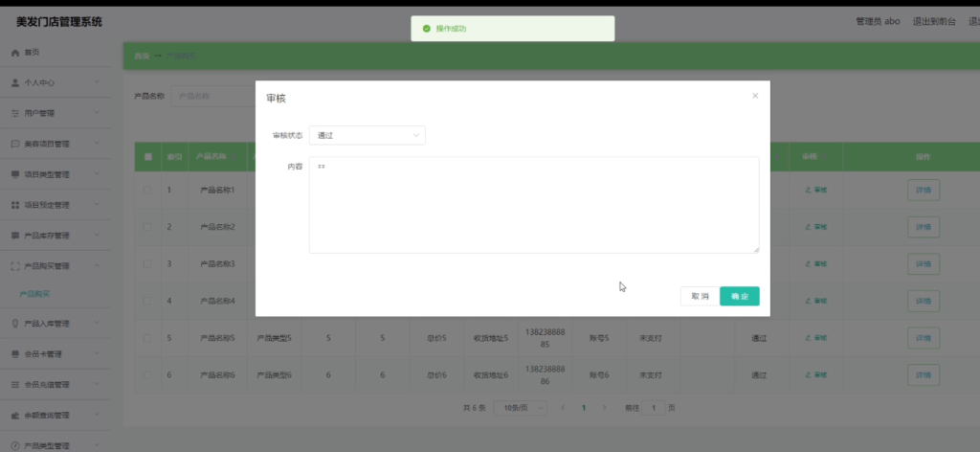Click the chat bubble icon for 美容项目管理
980x452 pixels.
click(15, 144)
